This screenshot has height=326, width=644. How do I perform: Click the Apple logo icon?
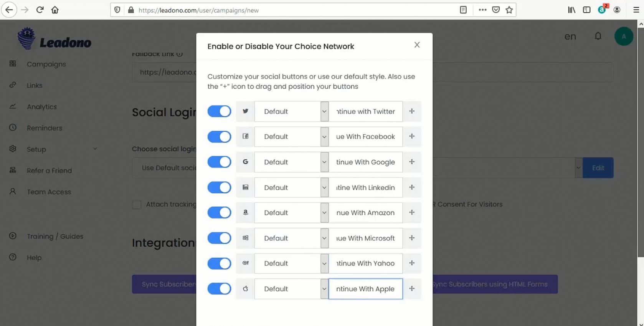point(245,288)
